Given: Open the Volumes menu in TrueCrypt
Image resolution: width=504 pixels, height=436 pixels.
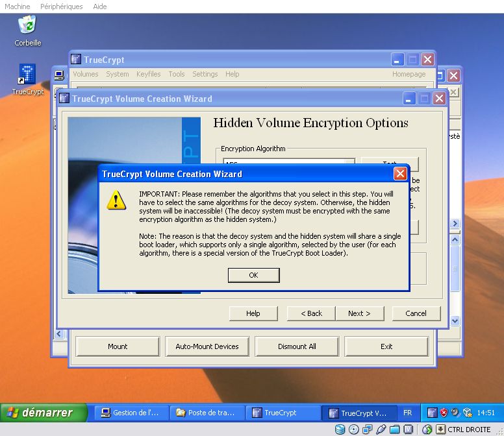Looking at the screenshot, I should [x=86, y=74].
